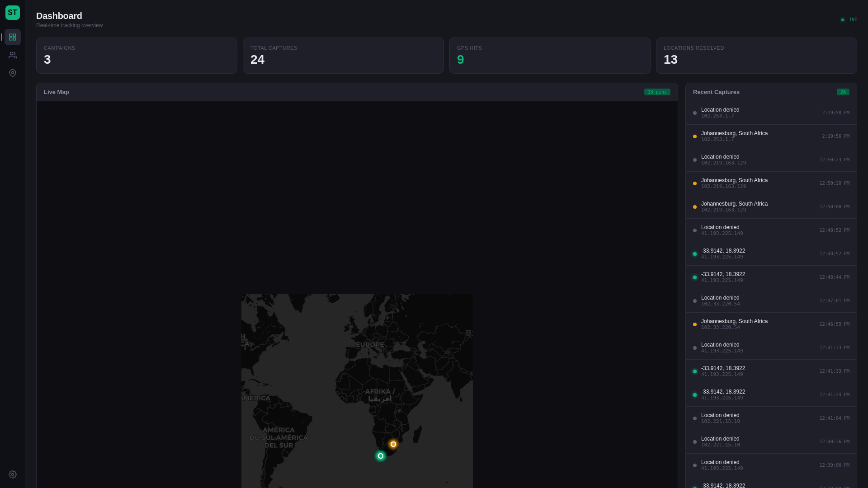Open the users icon in sidebar
Screen dimensions: 868x488
click(13, 55)
